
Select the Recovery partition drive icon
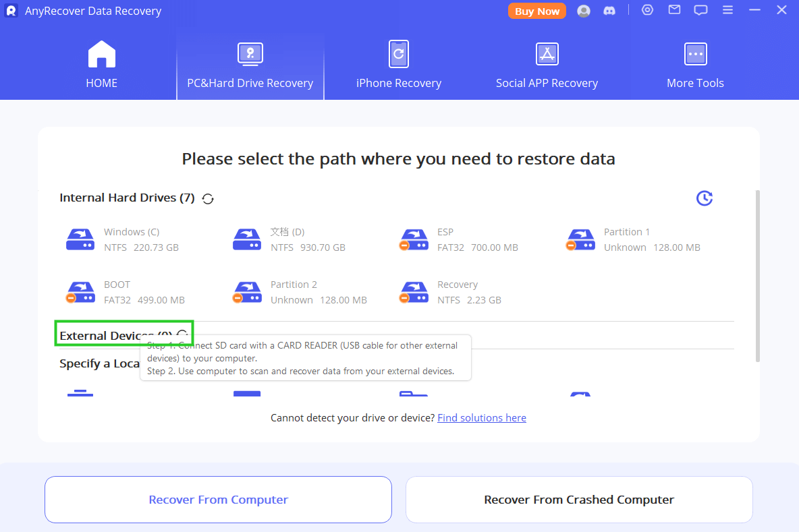coord(414,291)
